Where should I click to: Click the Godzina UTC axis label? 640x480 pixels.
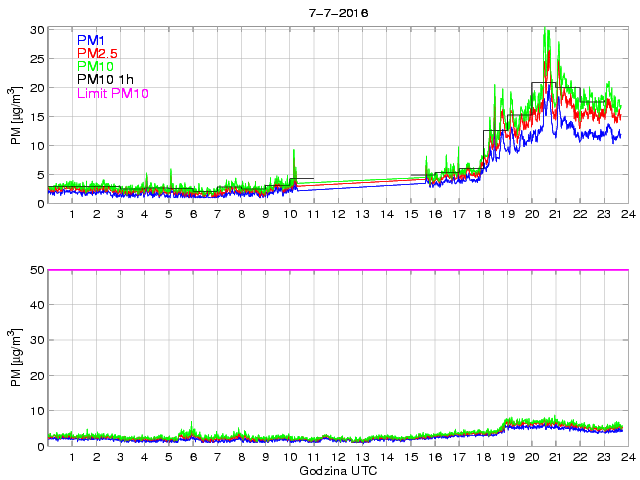[x=338, y=470]
